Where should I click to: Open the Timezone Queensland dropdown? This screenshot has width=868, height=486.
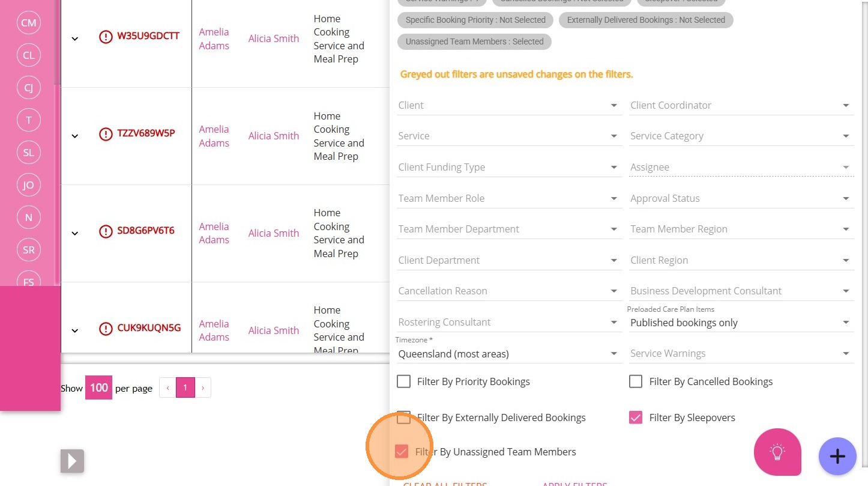tap(508, 354)
